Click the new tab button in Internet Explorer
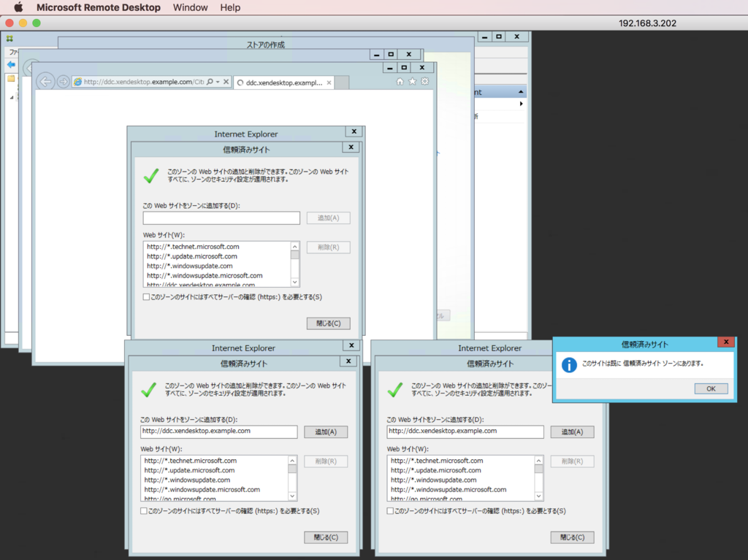Viewport: 748px width, 560px height. pos(342,83)
